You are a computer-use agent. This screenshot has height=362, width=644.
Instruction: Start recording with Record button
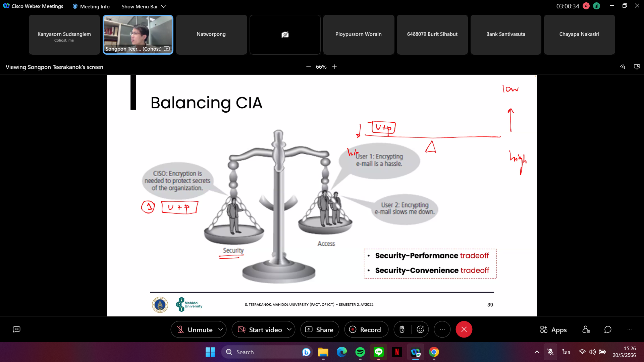coord(366,329)
